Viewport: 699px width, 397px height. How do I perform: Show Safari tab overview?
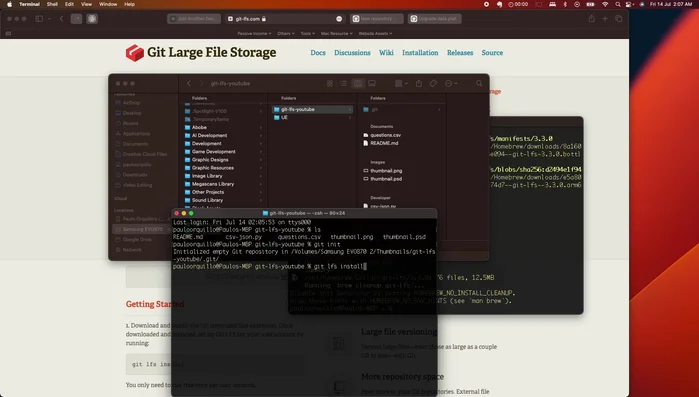(x=619, y=19)
